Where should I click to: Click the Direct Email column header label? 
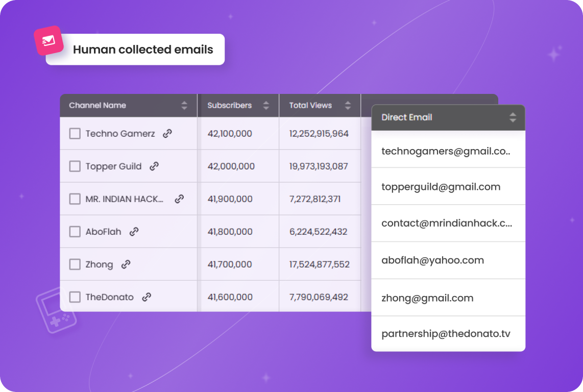(407, 117)
